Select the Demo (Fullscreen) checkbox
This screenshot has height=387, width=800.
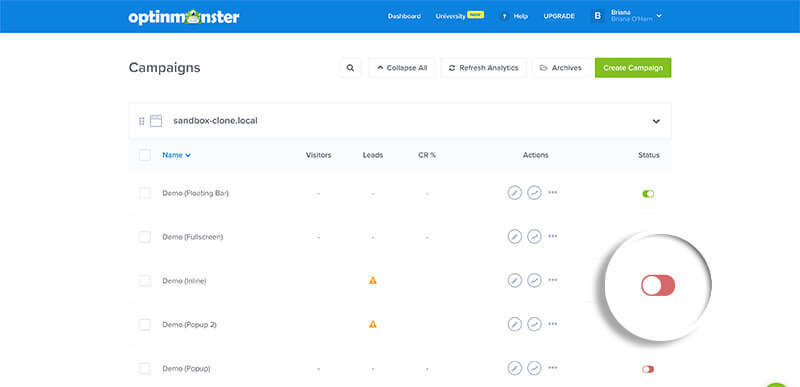click(x=145, y=237)
